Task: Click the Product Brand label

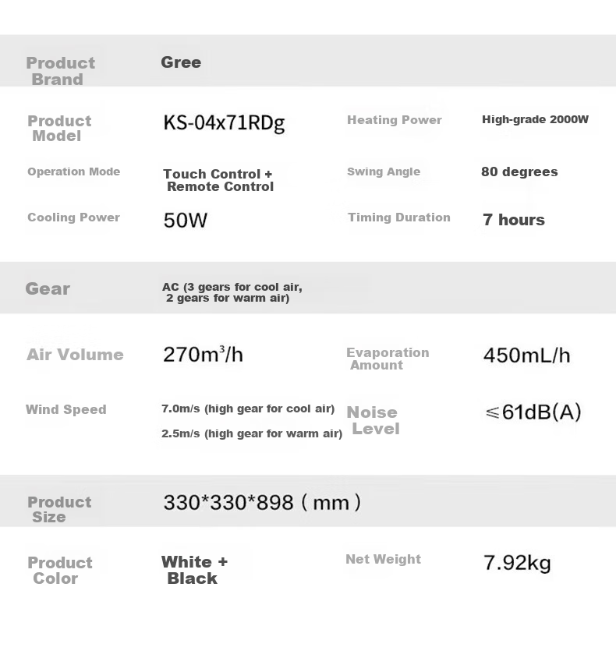Action: [61, 71]
